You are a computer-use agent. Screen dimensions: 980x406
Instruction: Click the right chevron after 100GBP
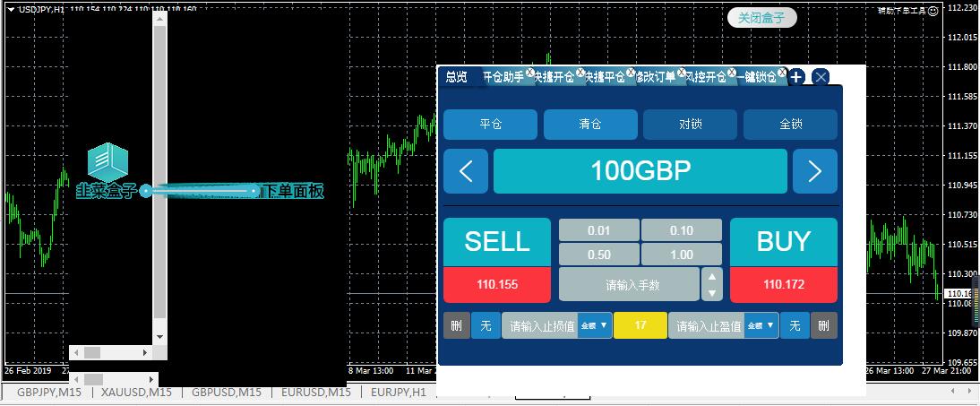(x=815, y=171)
